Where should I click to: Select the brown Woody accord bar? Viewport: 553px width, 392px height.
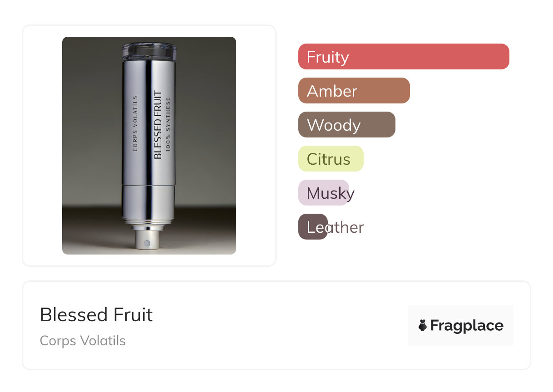pos(346,125)
